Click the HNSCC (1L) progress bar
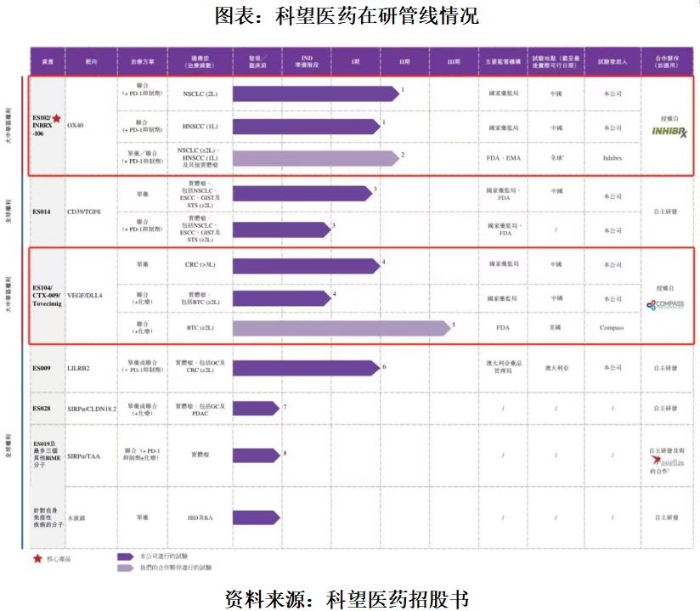This screenshot has width=700, height=611. click(x=306, y=127)
